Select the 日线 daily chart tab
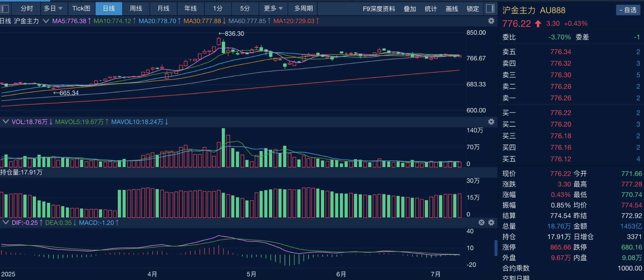 [x=109, y=9]
